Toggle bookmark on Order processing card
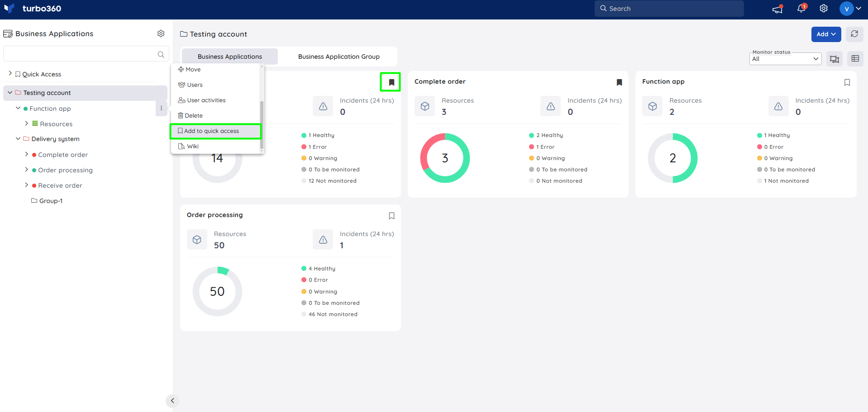The height and width of the screenshot is (412, 868). 391,216
